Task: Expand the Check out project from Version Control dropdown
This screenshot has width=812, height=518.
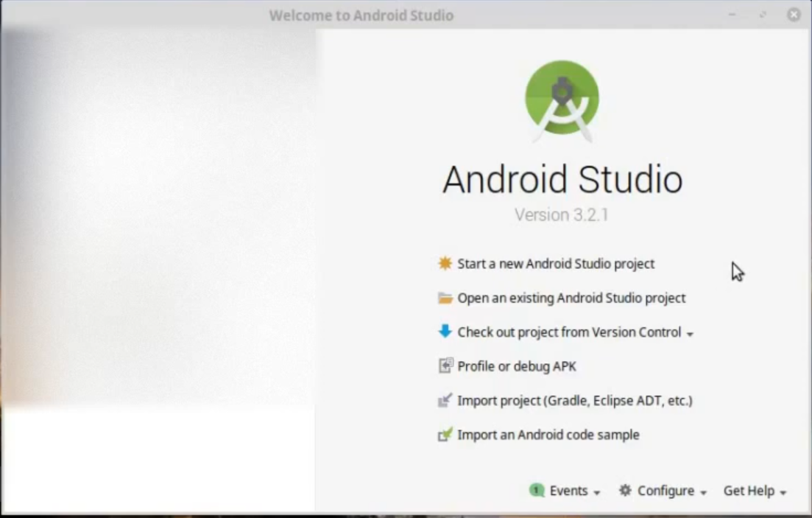Action: (x=690, y=333)
